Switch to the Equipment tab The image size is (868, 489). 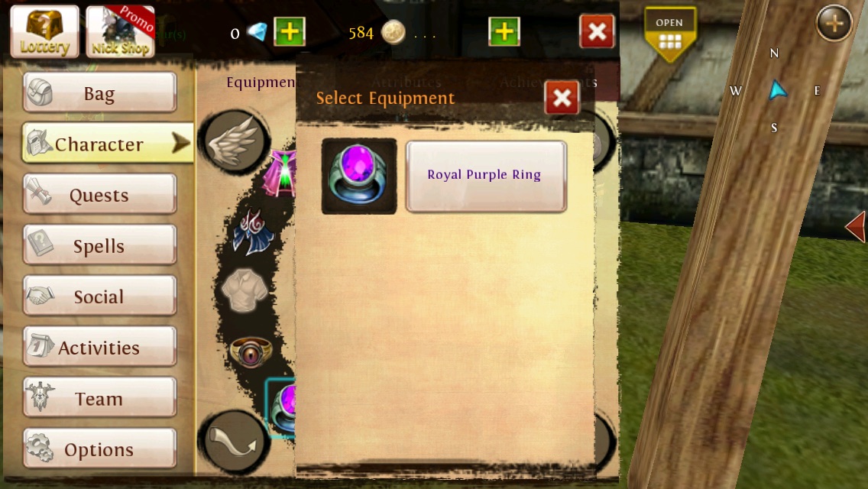261,83
